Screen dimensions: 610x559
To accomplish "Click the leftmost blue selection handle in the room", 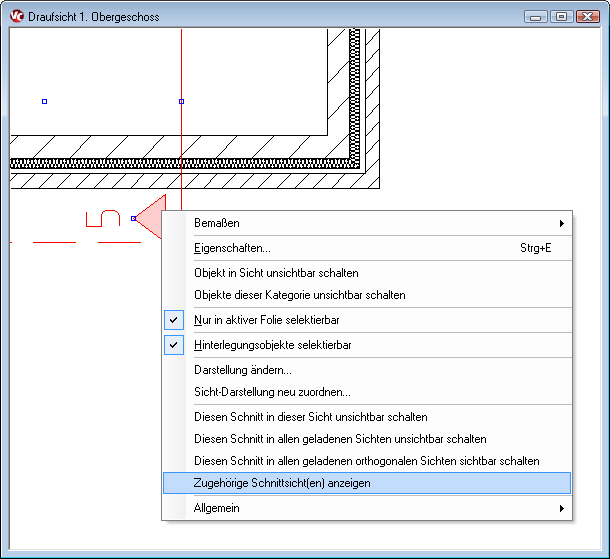I will click(44, 102).
